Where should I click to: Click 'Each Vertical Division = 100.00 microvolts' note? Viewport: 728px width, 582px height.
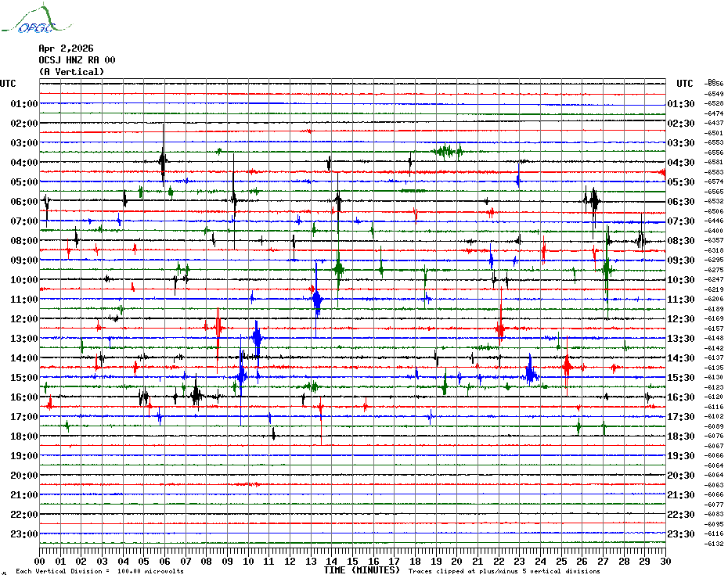(100, 571)
